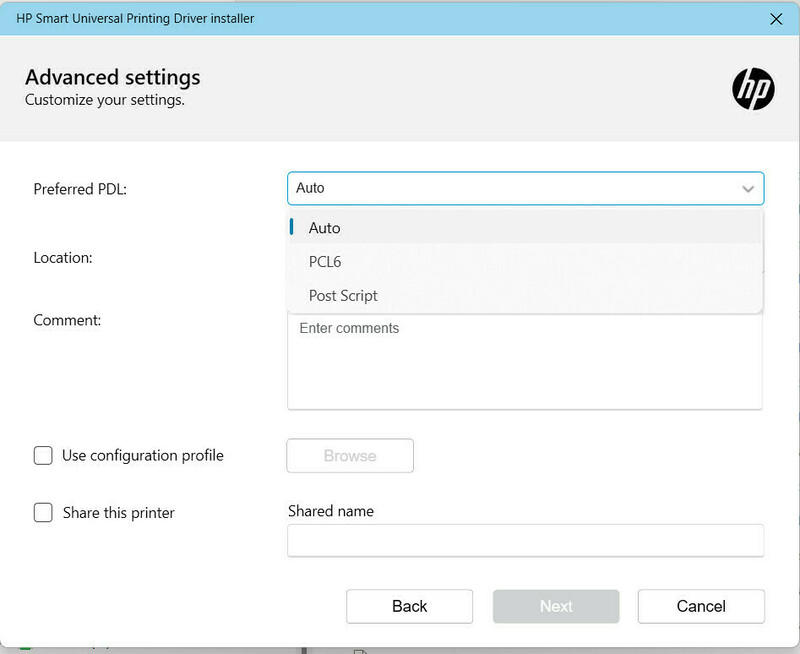Click the Browse button
The height and width of the screenshot is (654, 800).
coord(350,455)
